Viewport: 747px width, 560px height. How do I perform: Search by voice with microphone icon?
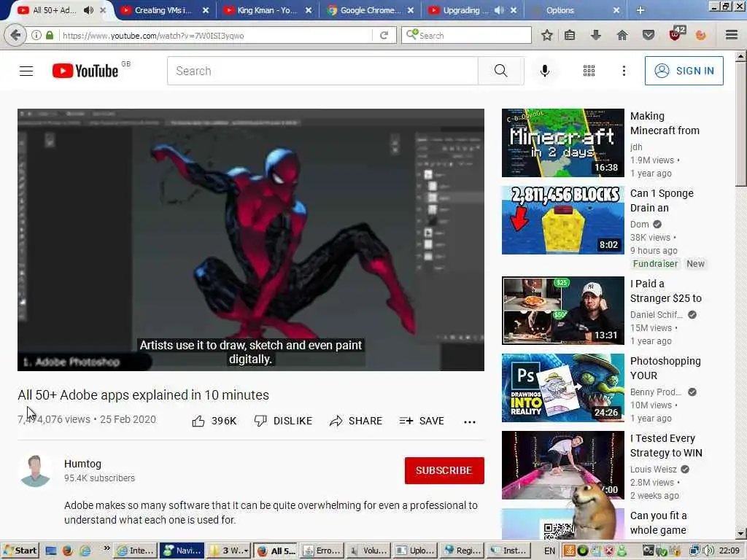(x=545, y=71)
